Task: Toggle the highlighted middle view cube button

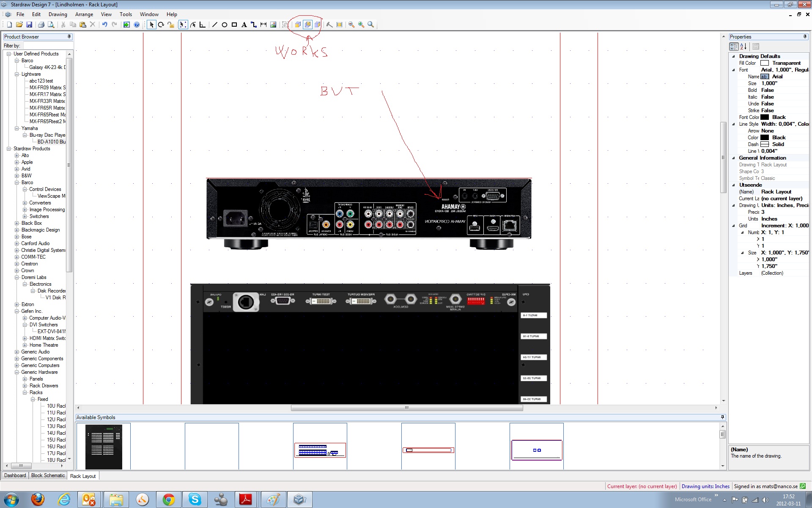Action: click(x=307, y=25)
